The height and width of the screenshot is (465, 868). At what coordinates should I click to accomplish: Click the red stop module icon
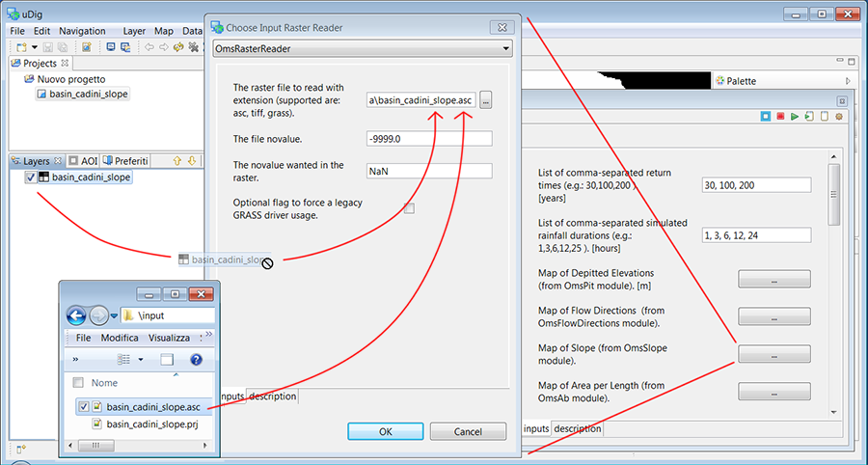coord(779,117)
